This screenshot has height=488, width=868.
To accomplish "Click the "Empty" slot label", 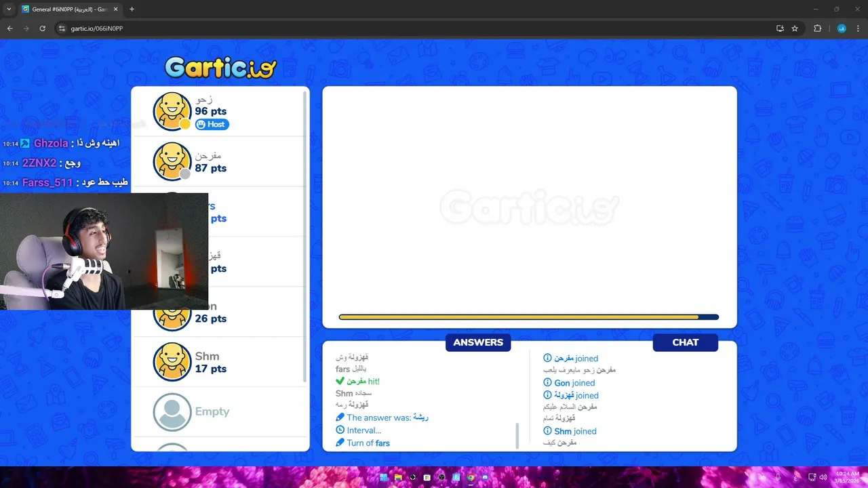I will 212,411.
